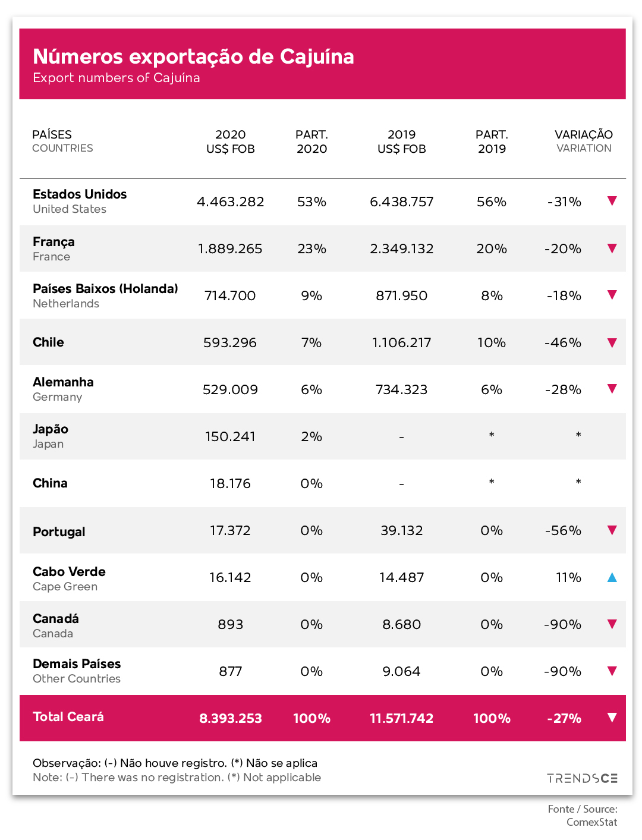Viewport: 642px width, 840px height.
Task: Click the red arrow next to Canadá variation
Action: pos(612,624)
